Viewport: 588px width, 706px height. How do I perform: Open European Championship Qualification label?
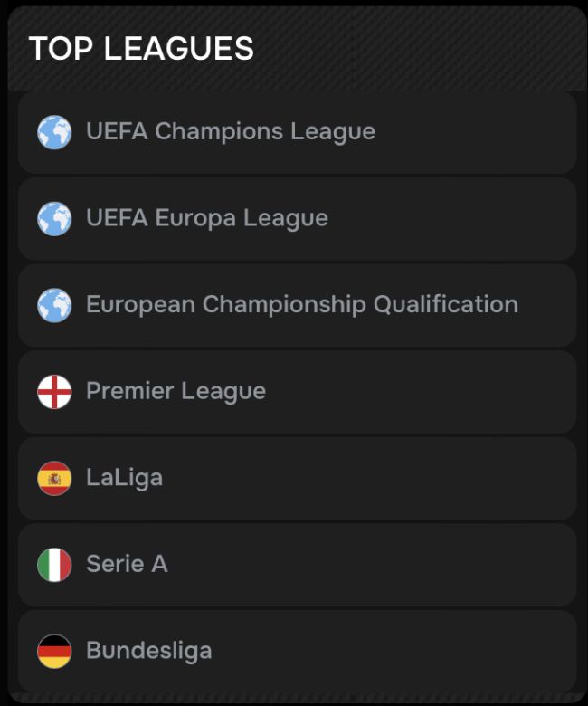coord(301,304)
